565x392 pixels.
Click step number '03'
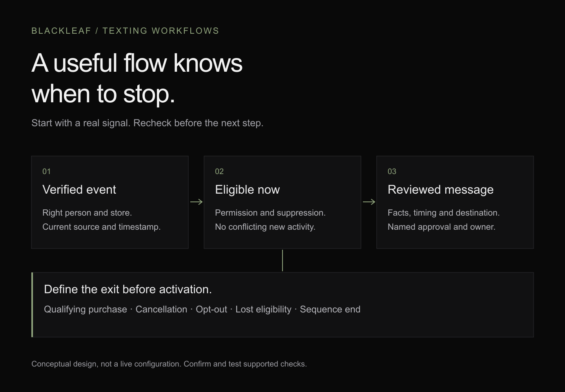click(392, 171)
